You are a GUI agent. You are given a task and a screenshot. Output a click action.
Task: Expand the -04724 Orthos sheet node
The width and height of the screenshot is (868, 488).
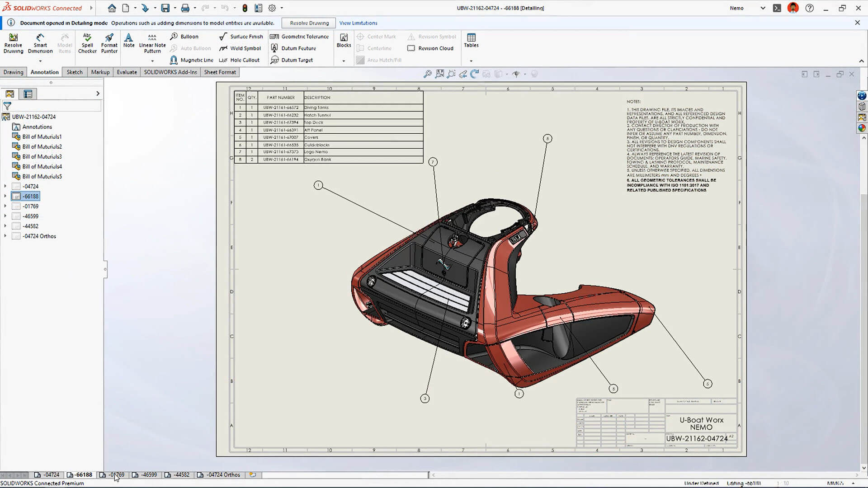pyautogui.click(x=5, y=236)
